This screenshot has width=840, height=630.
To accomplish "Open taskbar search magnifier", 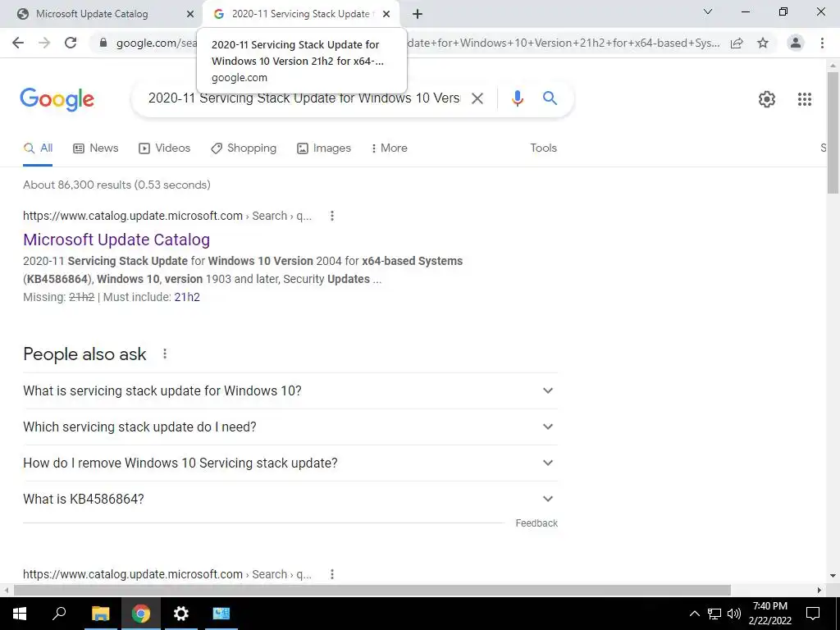I will pyautogui.click(x=59, y=614).
